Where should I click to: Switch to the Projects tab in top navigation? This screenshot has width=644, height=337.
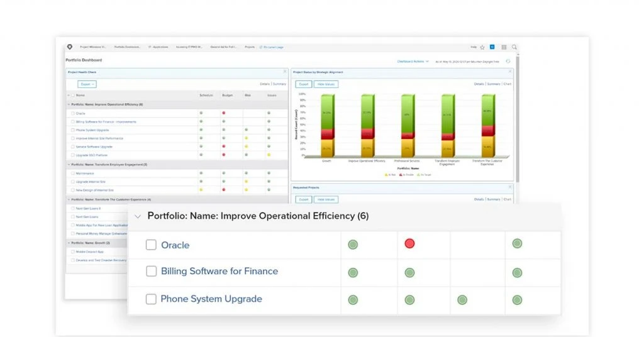250,47
